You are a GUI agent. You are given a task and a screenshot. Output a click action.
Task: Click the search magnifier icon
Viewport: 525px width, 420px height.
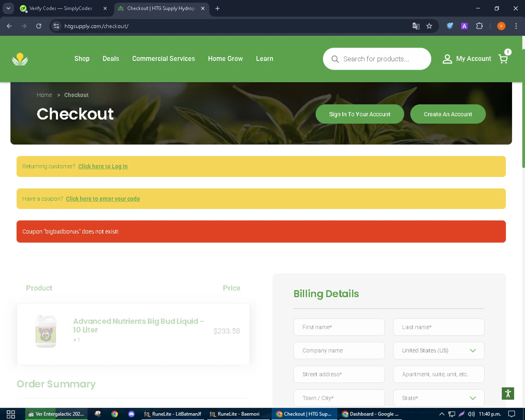pos(335,59)
